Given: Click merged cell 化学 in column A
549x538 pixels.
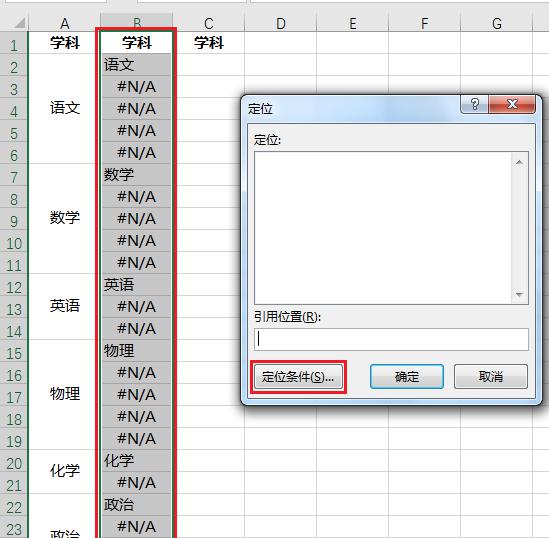Looking at the screenshot, I should (x=64, y=471).
